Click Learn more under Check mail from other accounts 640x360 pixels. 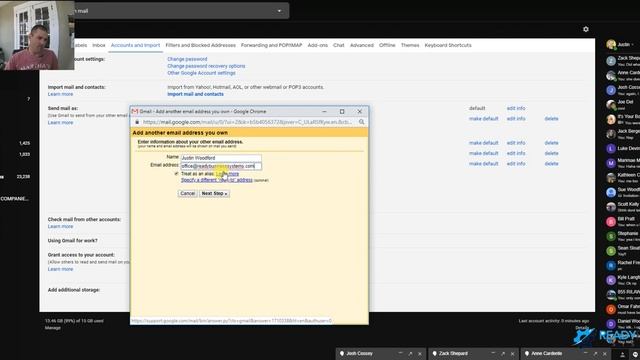(60, 227)
